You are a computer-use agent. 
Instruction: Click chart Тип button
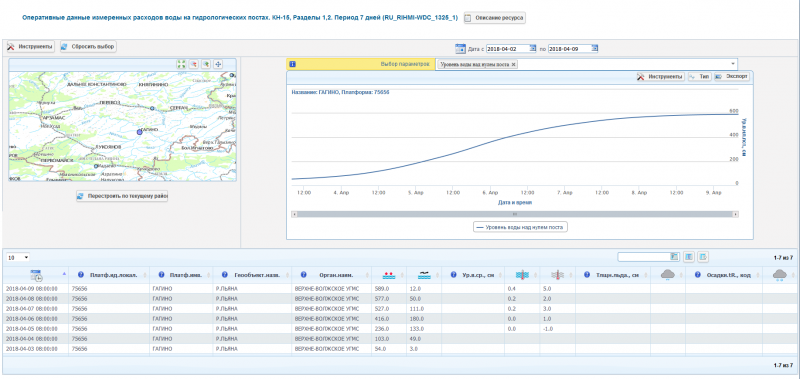pos(699,77)
